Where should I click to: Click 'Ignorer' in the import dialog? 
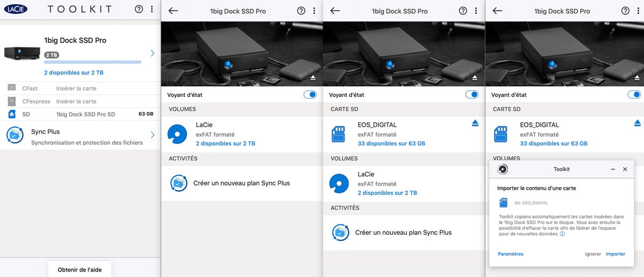(593, 254)
